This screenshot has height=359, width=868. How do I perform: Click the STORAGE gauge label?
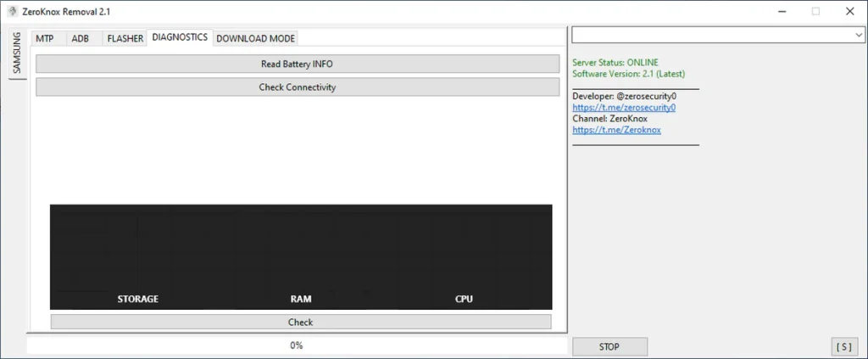click(137, 299)
